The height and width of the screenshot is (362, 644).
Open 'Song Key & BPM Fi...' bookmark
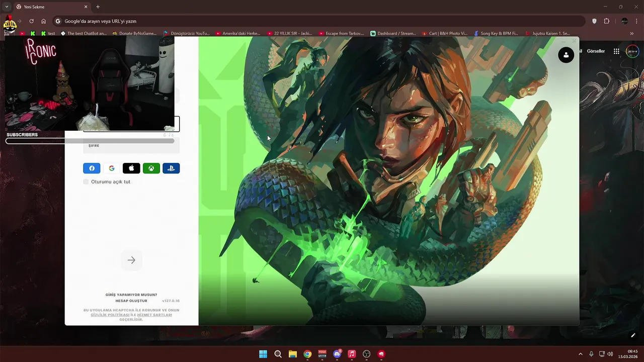496,34
